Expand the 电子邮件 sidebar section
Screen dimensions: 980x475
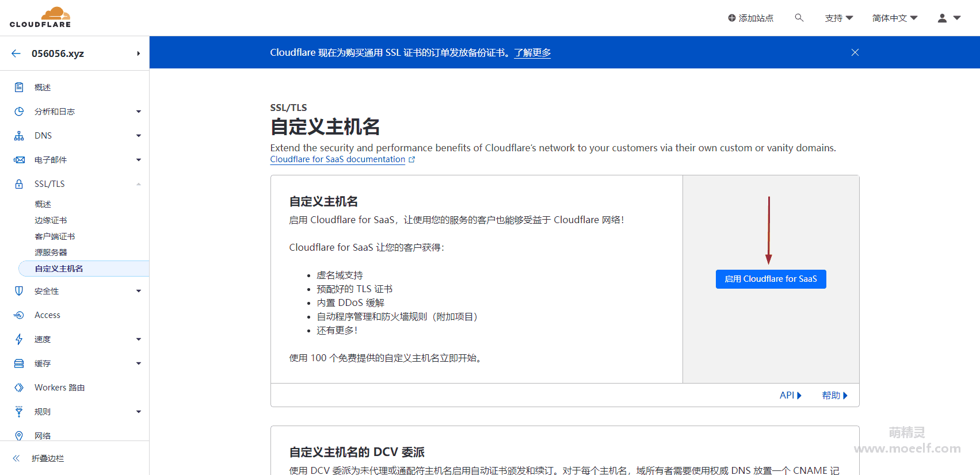pyautogui.click(x=139, y=160)
